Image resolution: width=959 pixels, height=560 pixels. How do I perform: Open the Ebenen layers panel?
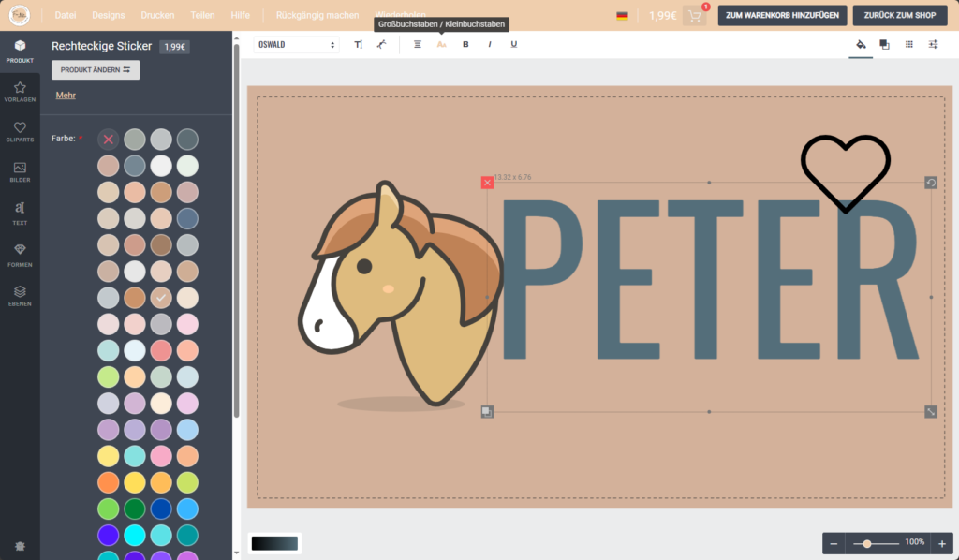20,296
